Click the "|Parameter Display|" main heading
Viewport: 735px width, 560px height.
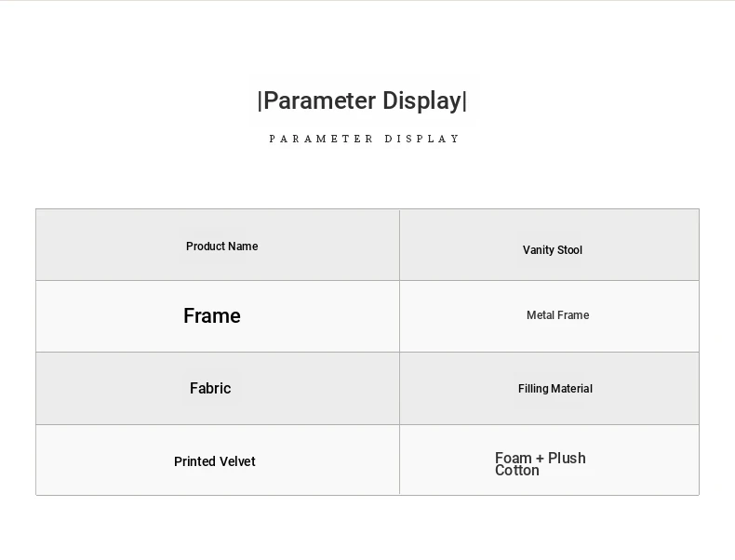362,100
